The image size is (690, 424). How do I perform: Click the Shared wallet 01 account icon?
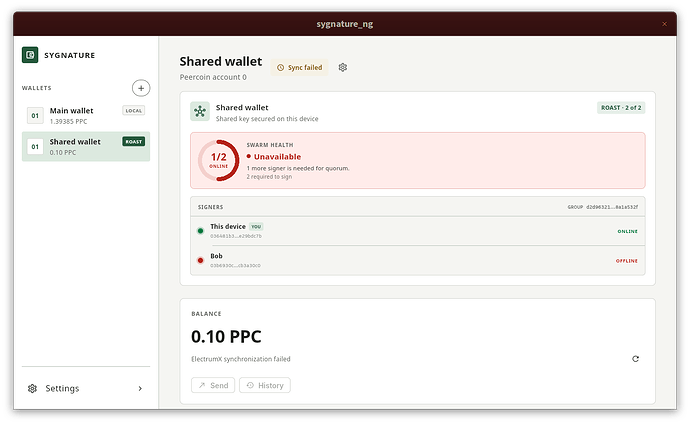click(x=35, y=146)
